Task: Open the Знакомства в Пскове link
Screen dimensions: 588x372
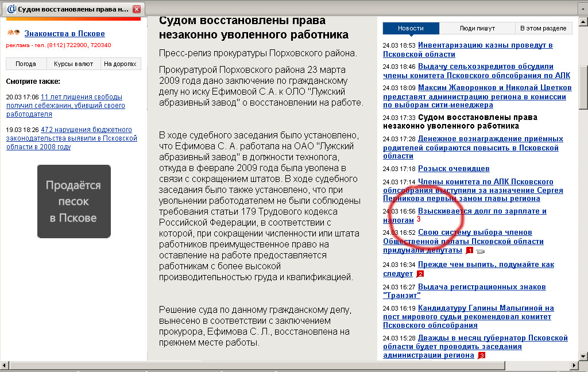Action: click(x=64, y=33)
